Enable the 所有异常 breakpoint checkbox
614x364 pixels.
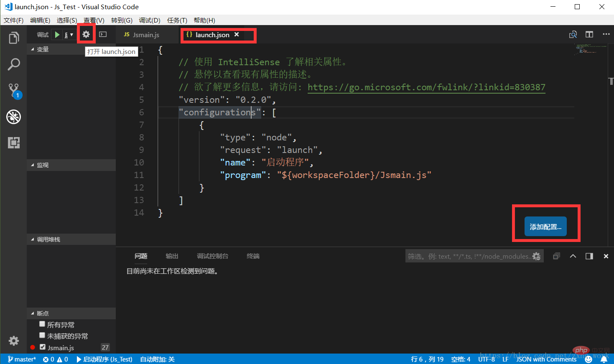[x=42, y=323]
